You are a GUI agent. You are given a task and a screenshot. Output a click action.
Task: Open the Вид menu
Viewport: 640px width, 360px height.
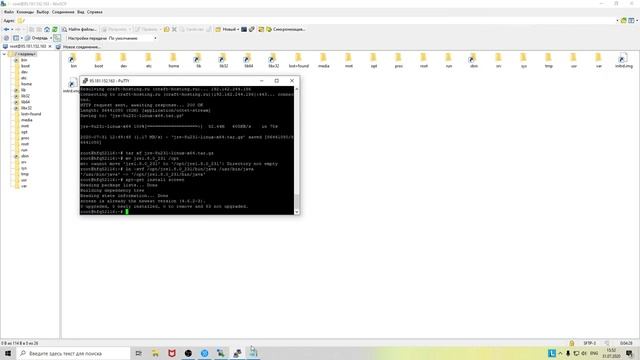81,12
